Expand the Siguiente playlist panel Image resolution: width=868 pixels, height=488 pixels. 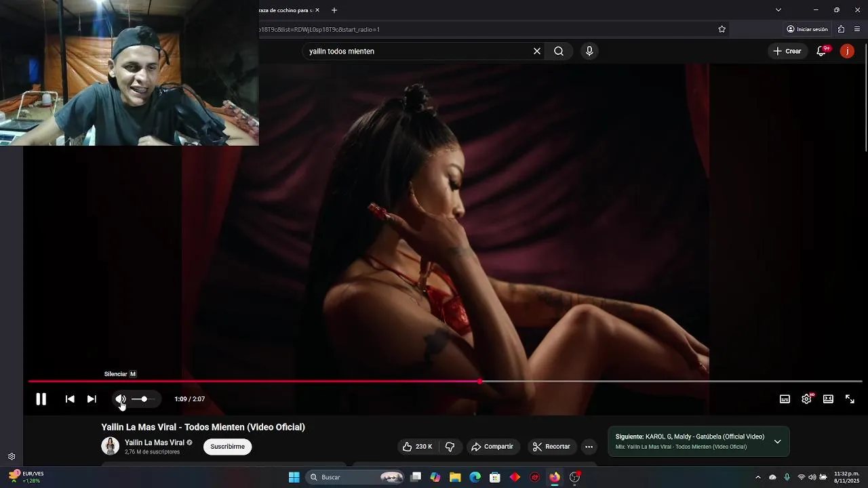pos(777,441)
